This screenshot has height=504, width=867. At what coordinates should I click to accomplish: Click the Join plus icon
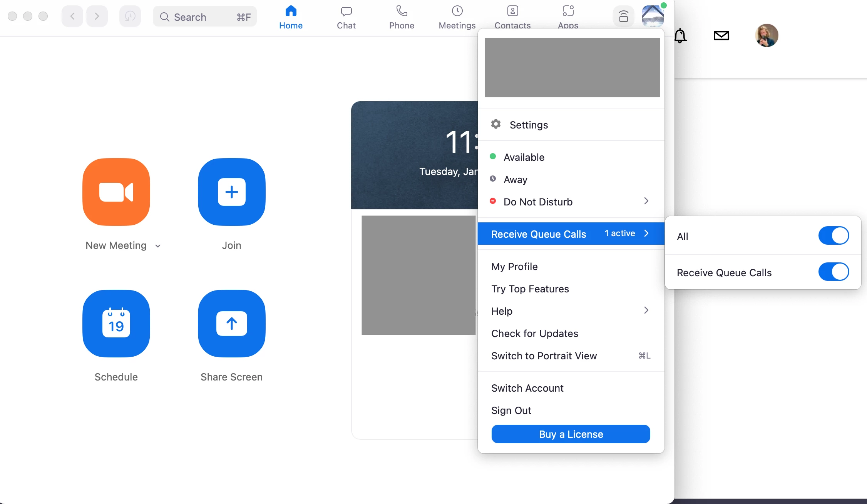[x=231, y=192]
